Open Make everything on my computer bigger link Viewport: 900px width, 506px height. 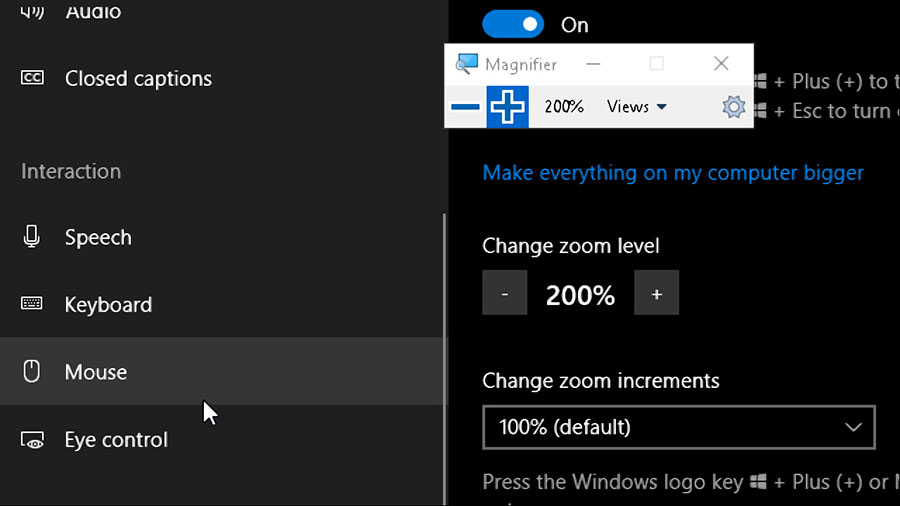pos(673,173)
